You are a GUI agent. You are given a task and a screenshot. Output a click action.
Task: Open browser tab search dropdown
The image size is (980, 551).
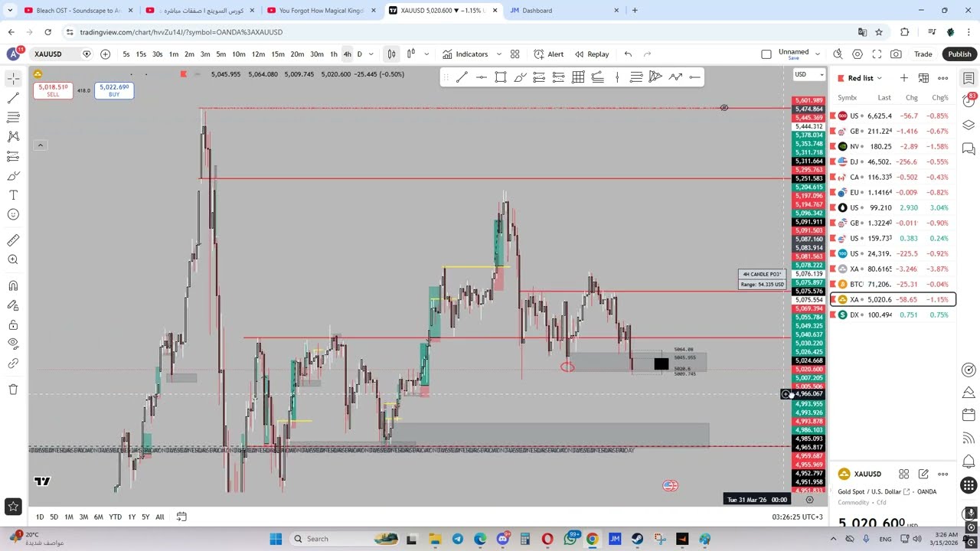coord(11,11)
